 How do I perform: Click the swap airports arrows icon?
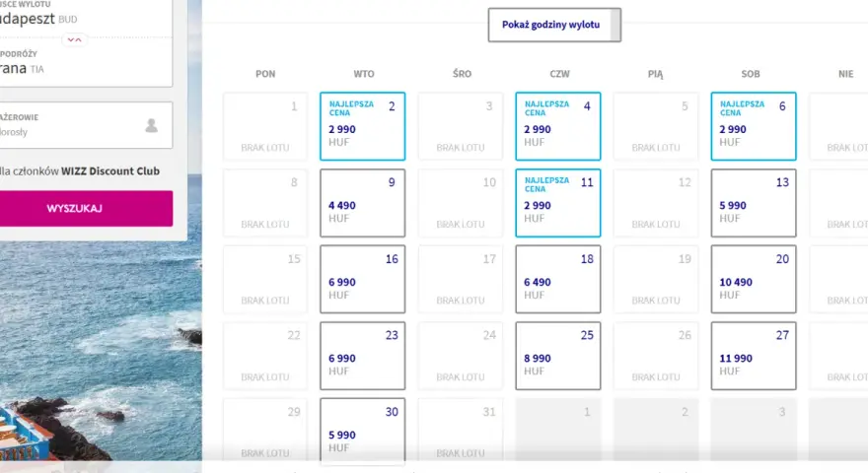[x=74, y=39]
